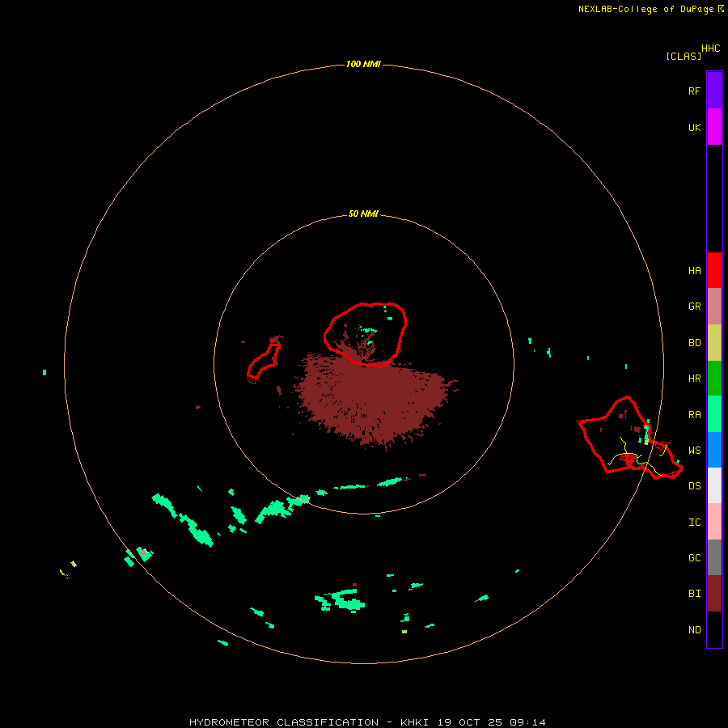This screenshot has height=728, width=728.
Task: Click the HR dark green legend swatch
Action: click(714, 379)
